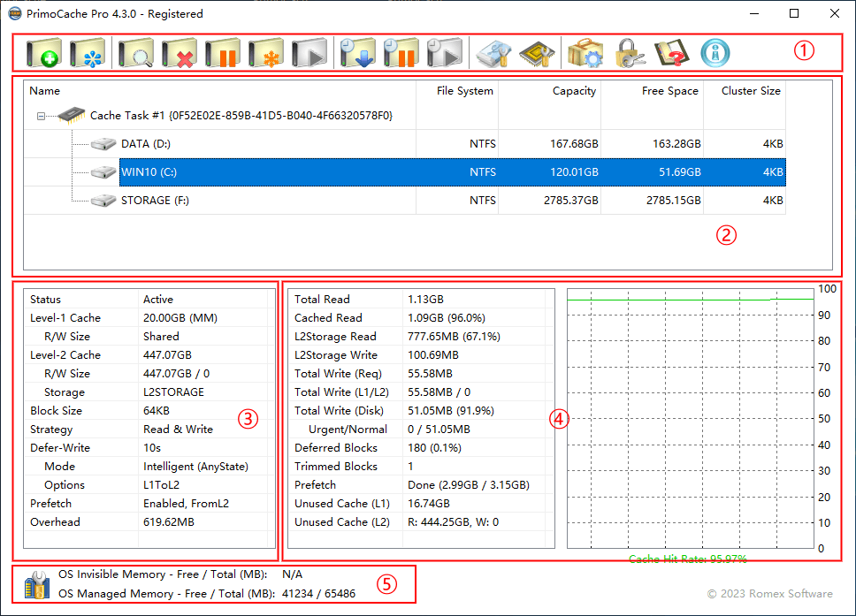This screenshot has height=616, width=856.
Task: Click the 'R: 444.25GB, W: 0' value
Action: 453,521
